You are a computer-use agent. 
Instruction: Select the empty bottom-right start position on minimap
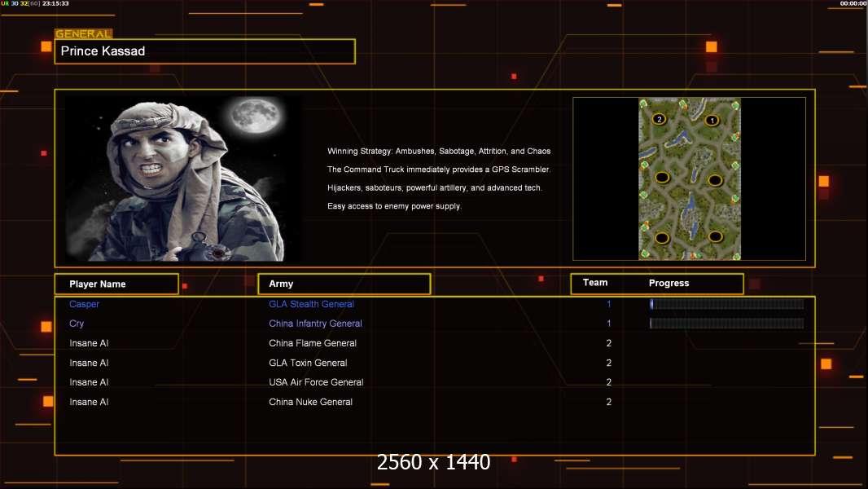715,237
